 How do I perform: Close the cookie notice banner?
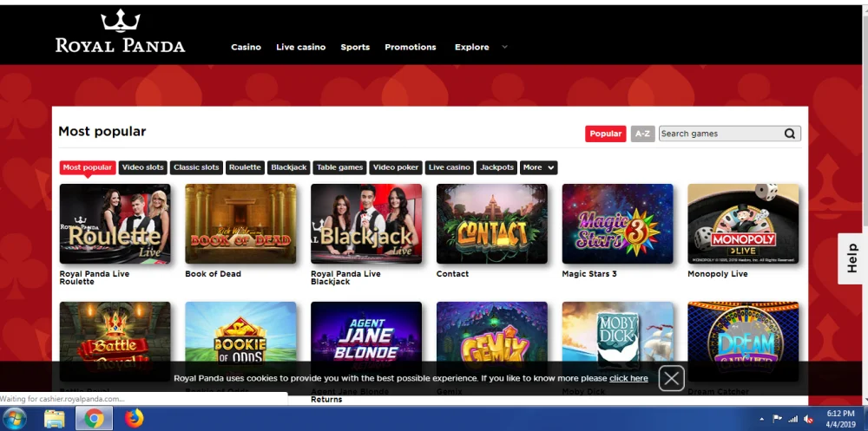pyautogui.click(x=672, y=378)
